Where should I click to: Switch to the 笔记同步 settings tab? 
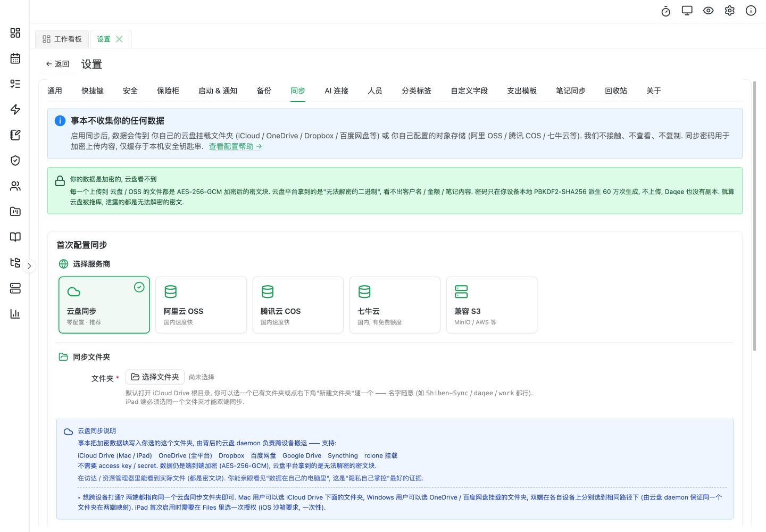pyautogui.click(x=571, y=91)
